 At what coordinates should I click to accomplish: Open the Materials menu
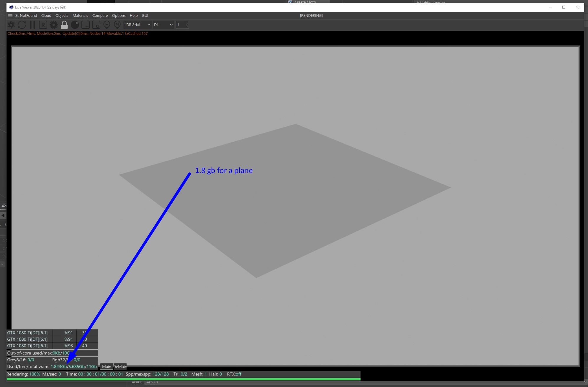[x=80, y=16]
